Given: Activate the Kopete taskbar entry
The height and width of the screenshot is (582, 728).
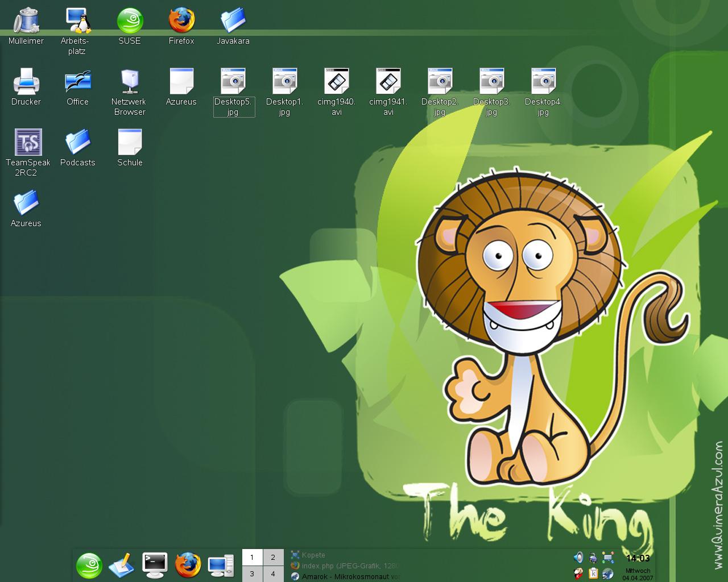Looking at the screenshot, I should tap(345, 555).
